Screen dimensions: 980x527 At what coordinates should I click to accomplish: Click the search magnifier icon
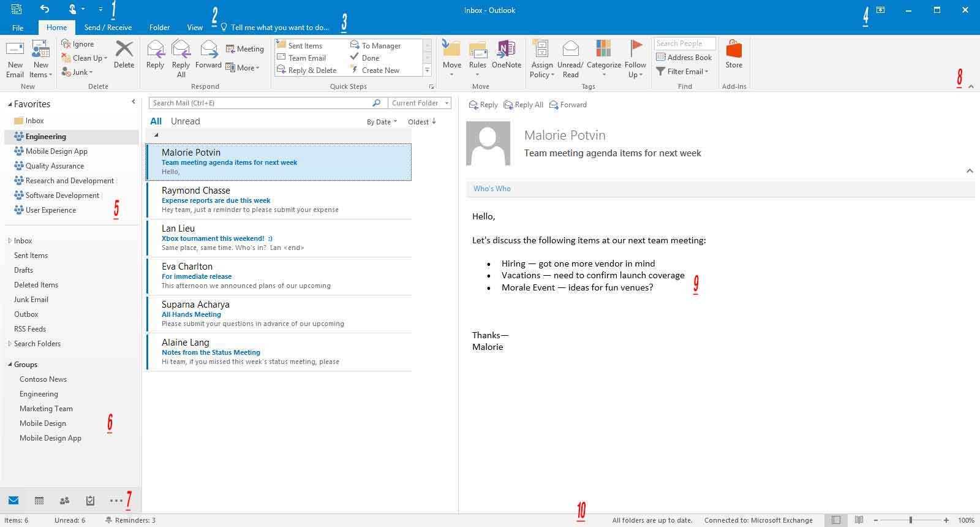[x=376, y=103]
